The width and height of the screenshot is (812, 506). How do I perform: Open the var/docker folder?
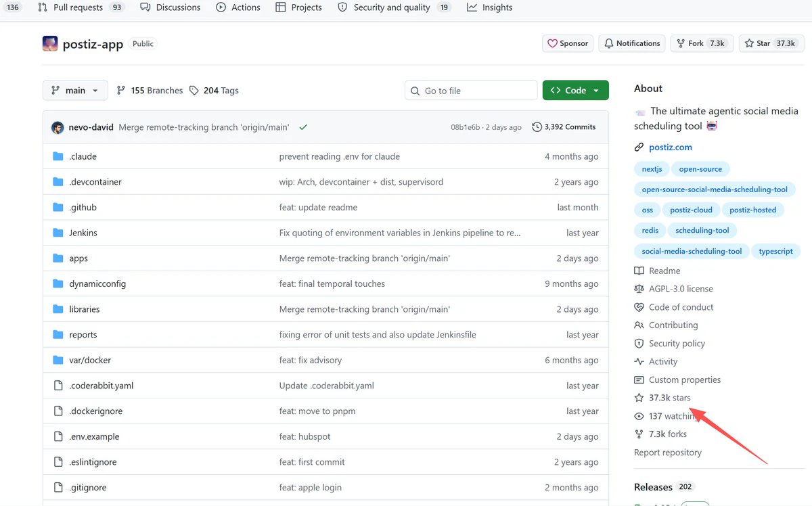tap(90, 361)
